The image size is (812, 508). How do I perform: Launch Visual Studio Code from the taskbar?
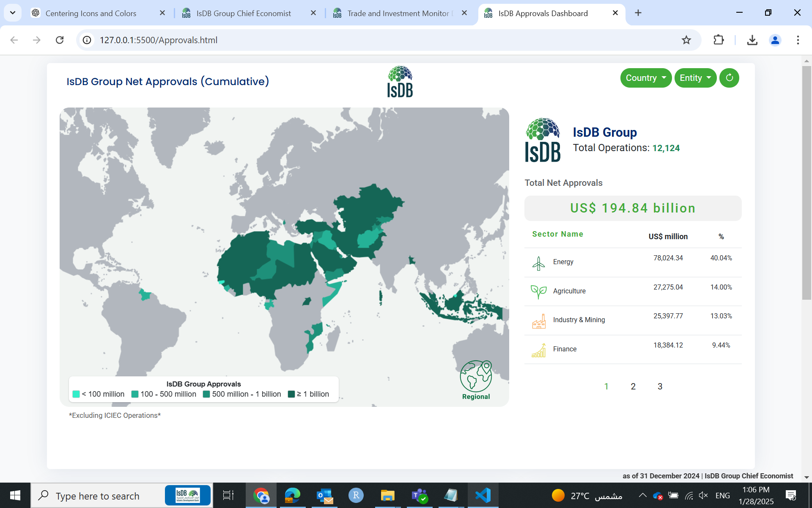pyautogui.click(x=483, y=495)
